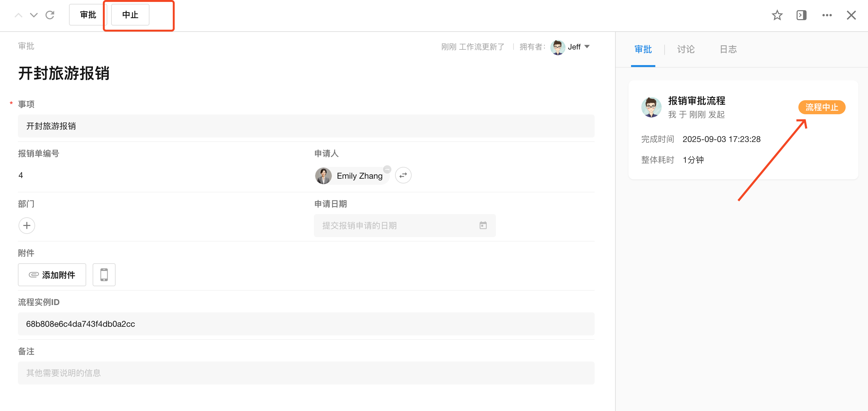Click the 审批 button in toolbar
Image resolution: width=868 pixels, height=411 pixels.
coord(88,15)
